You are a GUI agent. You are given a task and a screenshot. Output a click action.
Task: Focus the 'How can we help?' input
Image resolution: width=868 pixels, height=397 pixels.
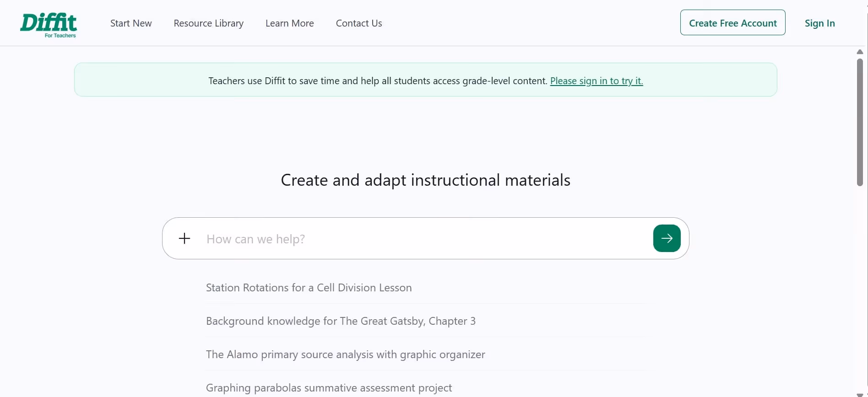click(x=426, y=239)
